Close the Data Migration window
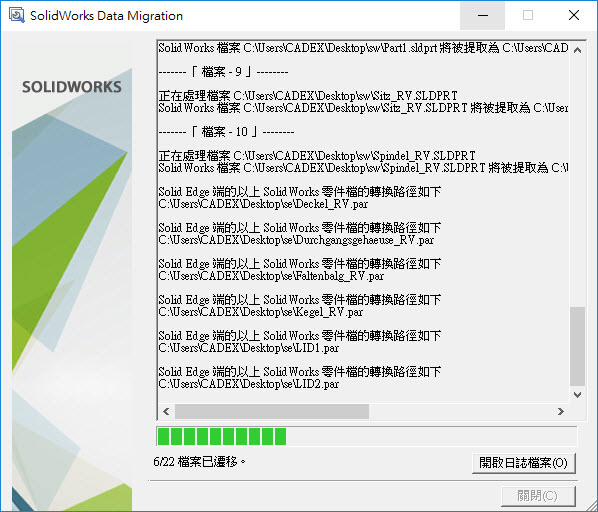This screenshot has width=598, height=512. [574, 15]
